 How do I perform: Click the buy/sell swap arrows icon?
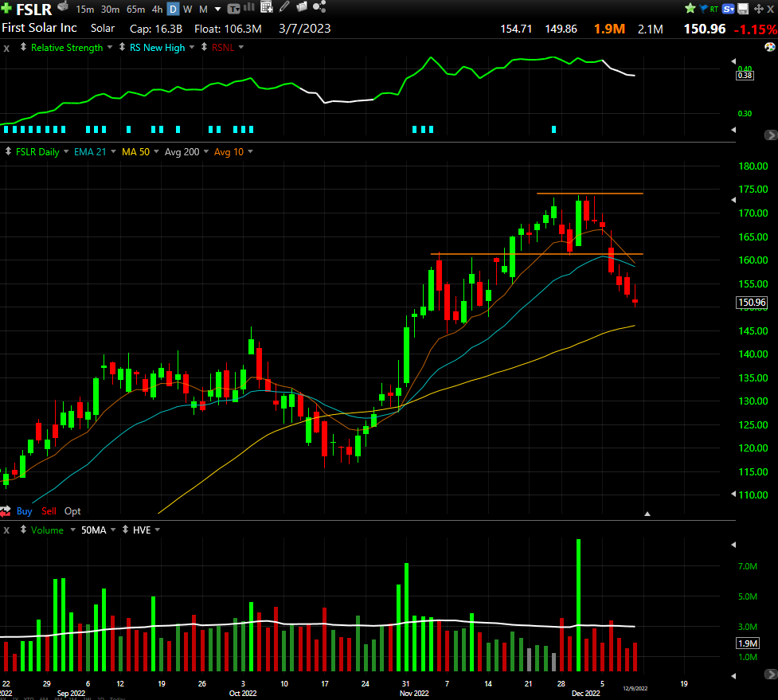click(6, 511)
